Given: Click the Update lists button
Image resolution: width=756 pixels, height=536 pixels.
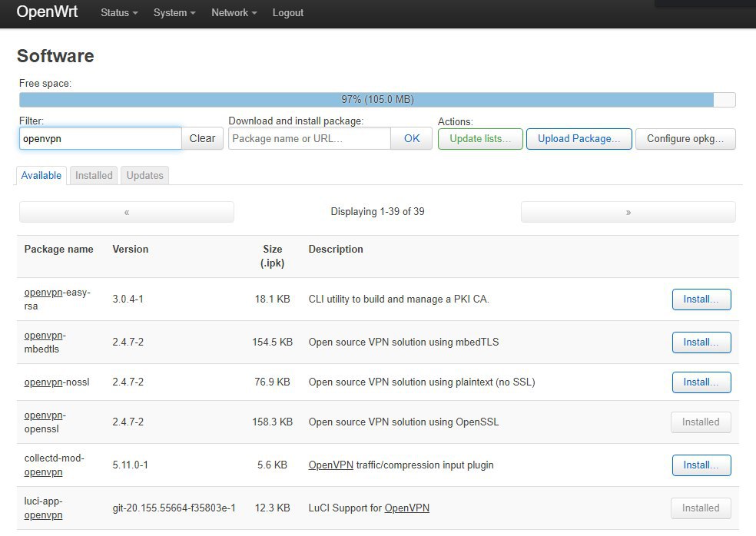Looking at the screenshot, I should coord(480,139).
